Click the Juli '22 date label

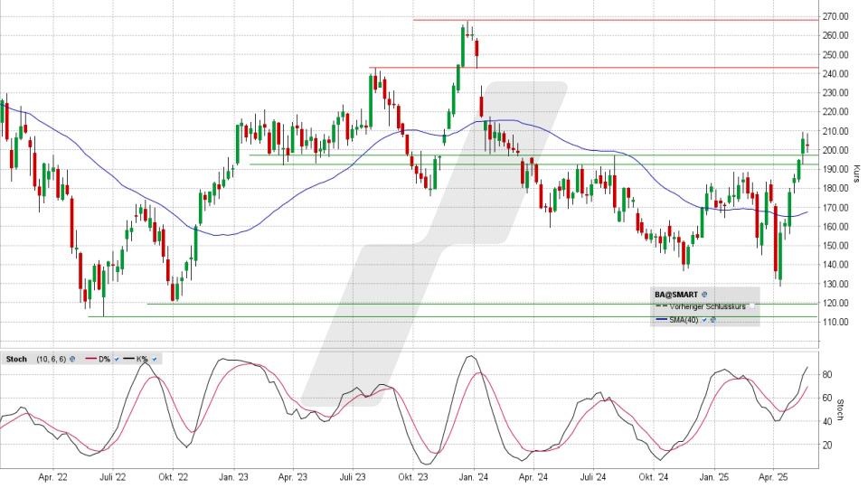coord(113,477)
